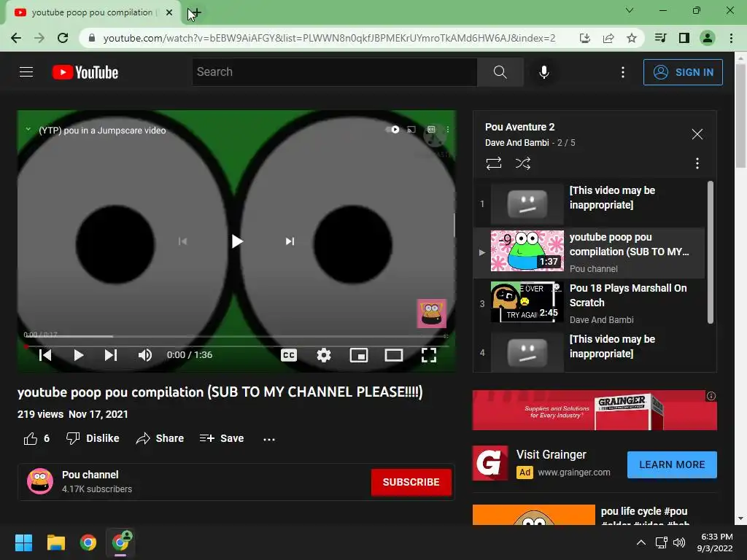Enable miniplayer mode
The height and width of the screenshot is (560, 747).
359,355
